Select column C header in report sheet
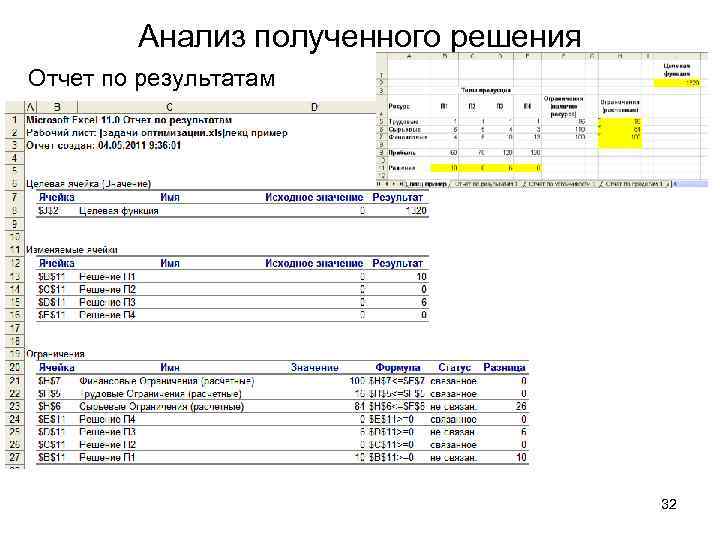This screenshot has width=720, height=540. [169, 107]
